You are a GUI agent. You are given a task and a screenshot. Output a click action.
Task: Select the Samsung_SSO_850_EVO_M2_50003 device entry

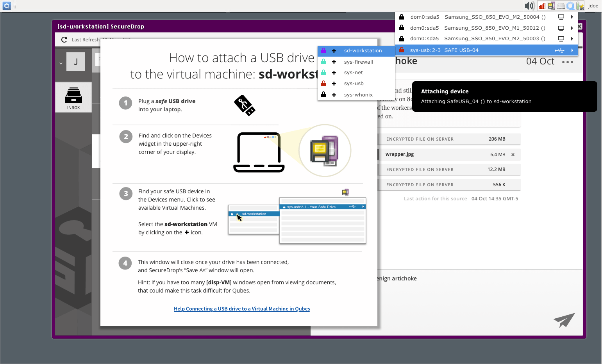coord(486,39)
